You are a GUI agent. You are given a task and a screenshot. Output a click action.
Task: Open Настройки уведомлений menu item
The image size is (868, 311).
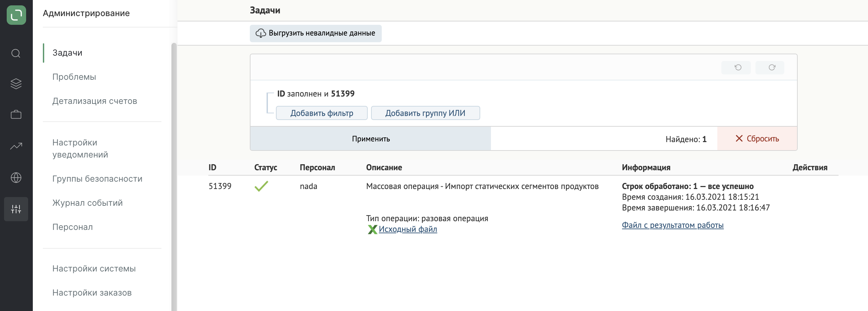pos(80,148)
